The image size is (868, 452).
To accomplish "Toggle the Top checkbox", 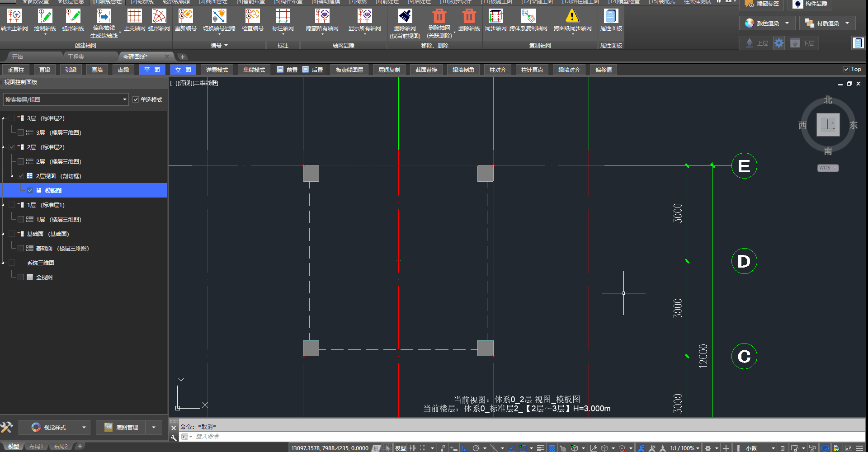I will pyautogui.click(x=846, y=69).
